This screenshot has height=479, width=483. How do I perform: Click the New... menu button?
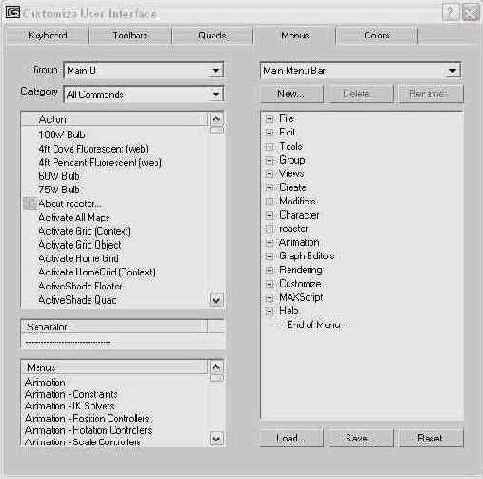(x=291, y=94)
